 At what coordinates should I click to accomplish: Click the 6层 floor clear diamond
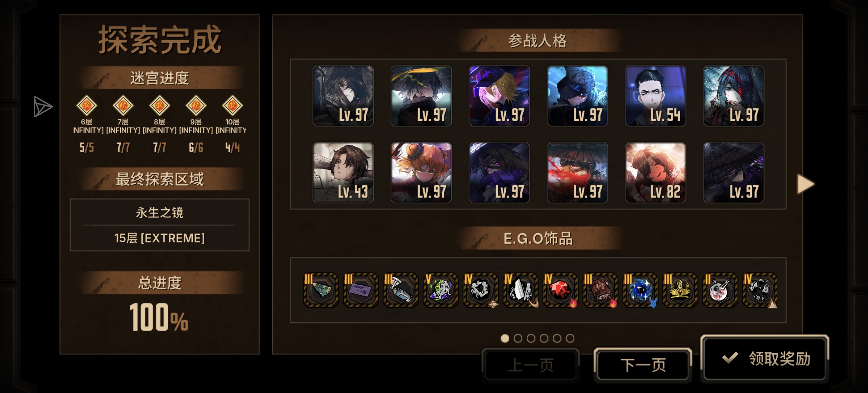point(87,105)
